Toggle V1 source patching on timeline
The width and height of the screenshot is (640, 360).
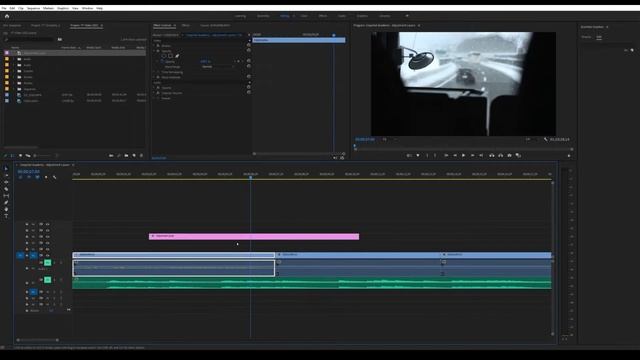[x=20, y=256]
